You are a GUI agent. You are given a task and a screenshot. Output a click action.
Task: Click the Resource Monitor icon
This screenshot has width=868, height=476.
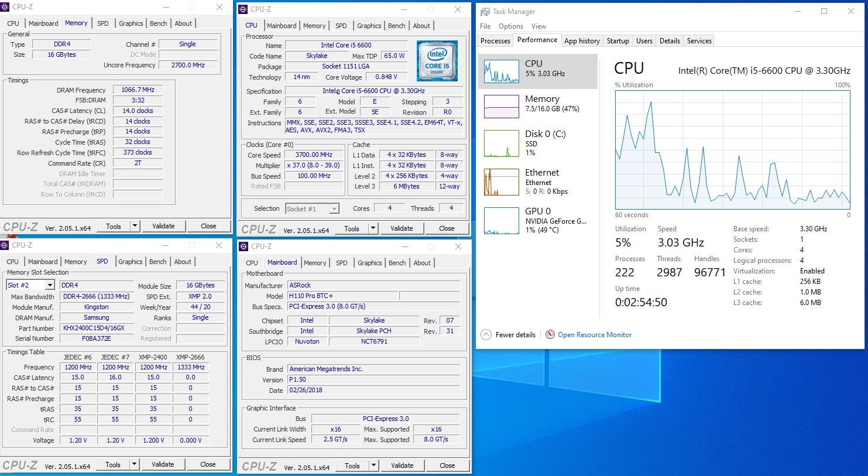[x=550, y=334]
